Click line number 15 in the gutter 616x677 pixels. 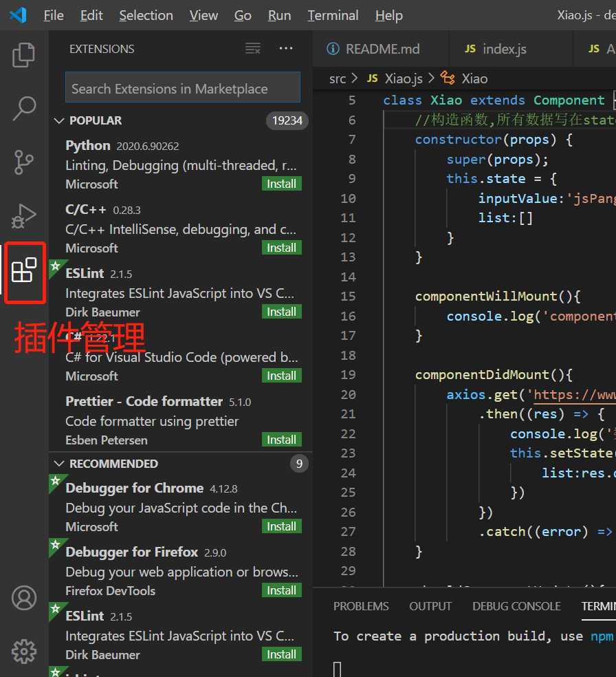coord(348,296)
